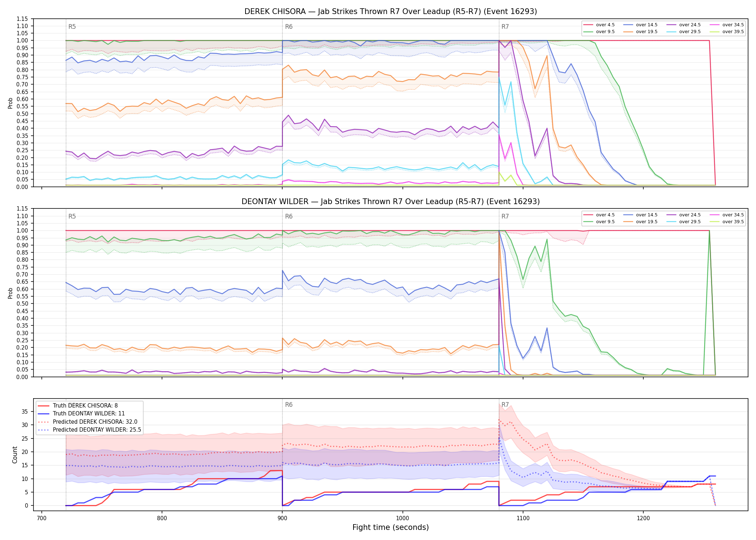
Task: Click 'Predicted DEREK CHISORA: 32.0' legend entry
Action: 88,422
